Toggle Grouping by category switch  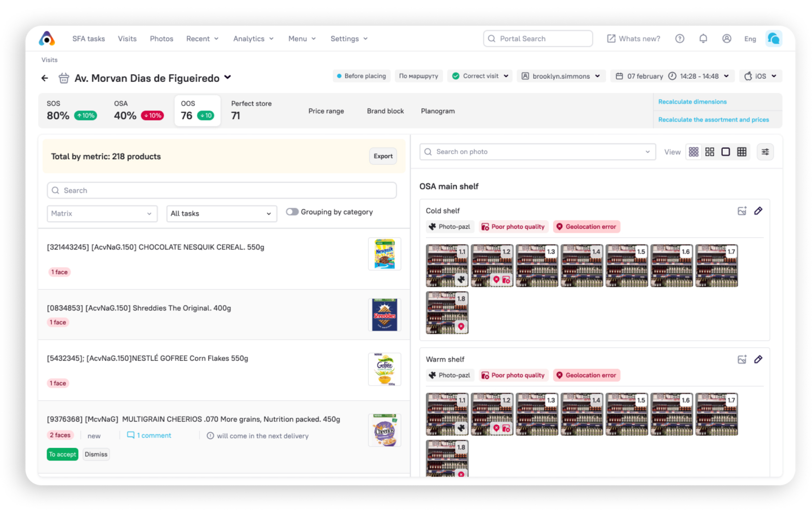292,212
